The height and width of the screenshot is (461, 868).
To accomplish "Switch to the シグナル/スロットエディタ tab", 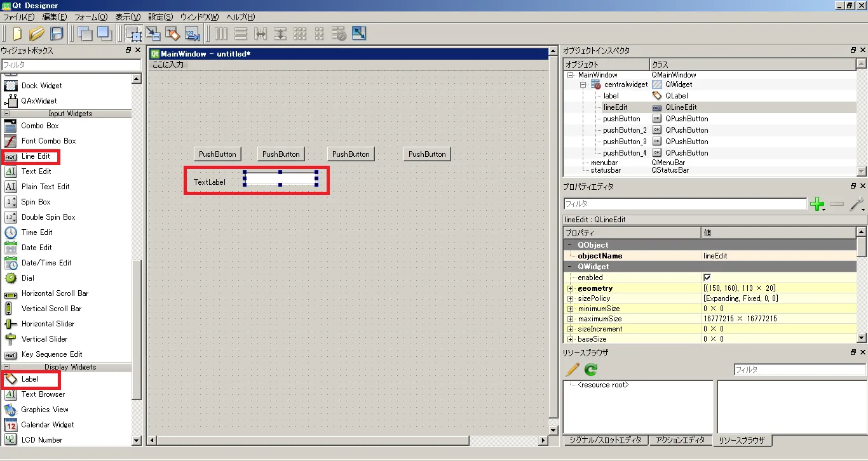I will tap(605, 440).
